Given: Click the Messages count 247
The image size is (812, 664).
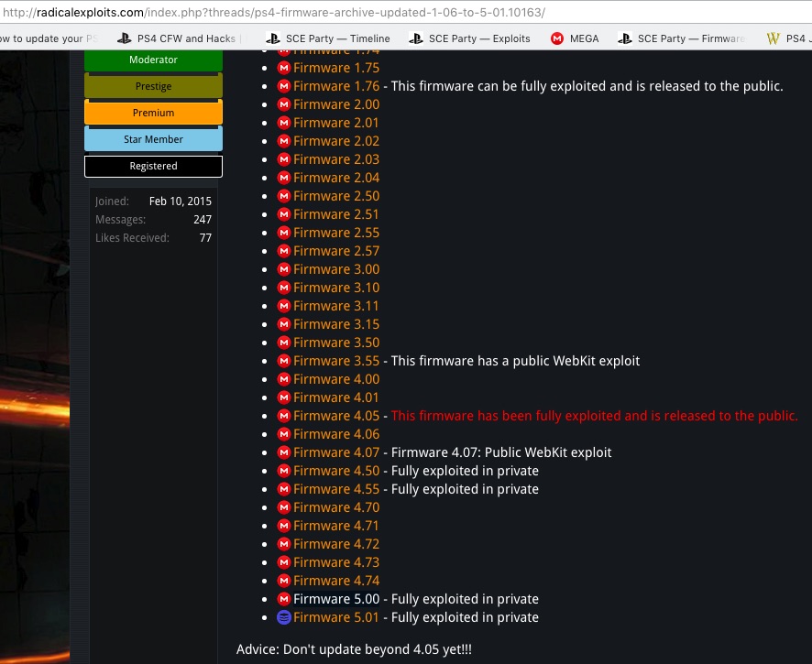Looking at the screenshot, I should 203,220.
